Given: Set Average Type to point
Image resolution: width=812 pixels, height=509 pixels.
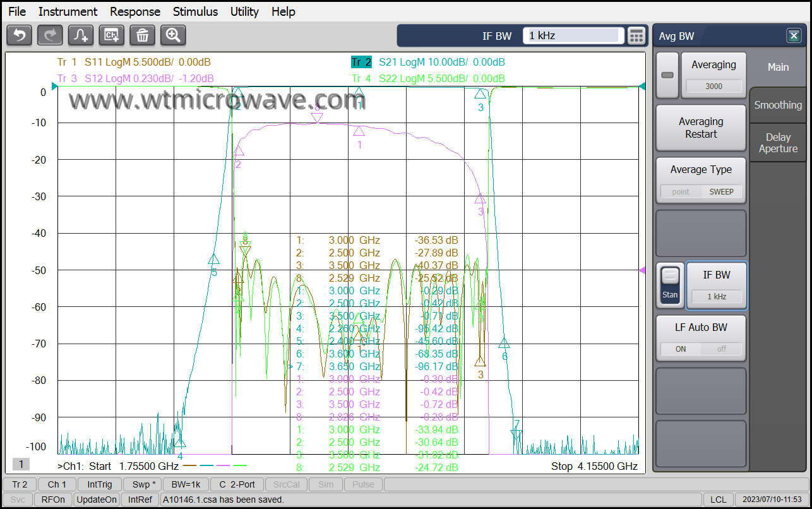Looking at the screenshot, I should [681, 191].
